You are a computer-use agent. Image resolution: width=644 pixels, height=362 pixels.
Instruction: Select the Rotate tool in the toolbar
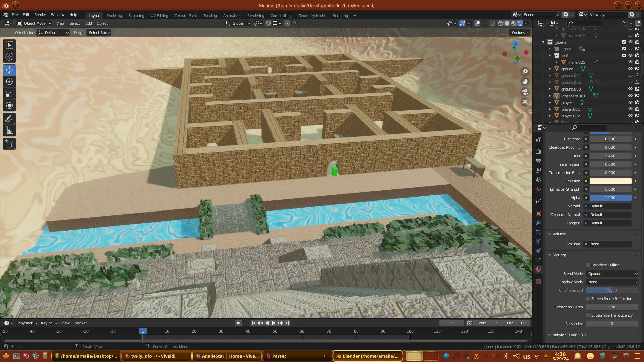tap(9, 82)
